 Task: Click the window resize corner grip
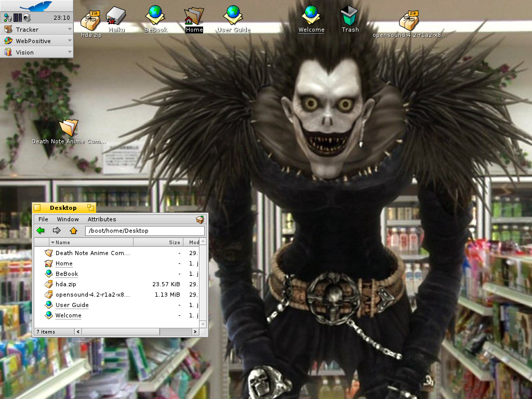pos(204,332)
